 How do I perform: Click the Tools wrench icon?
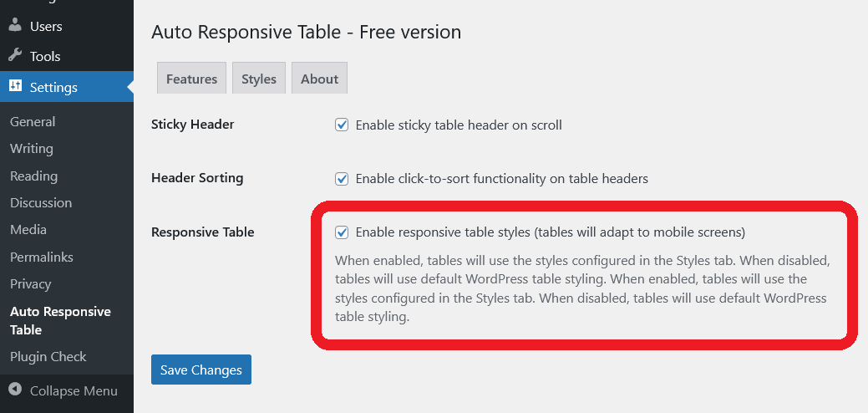[x=15, y=56]
